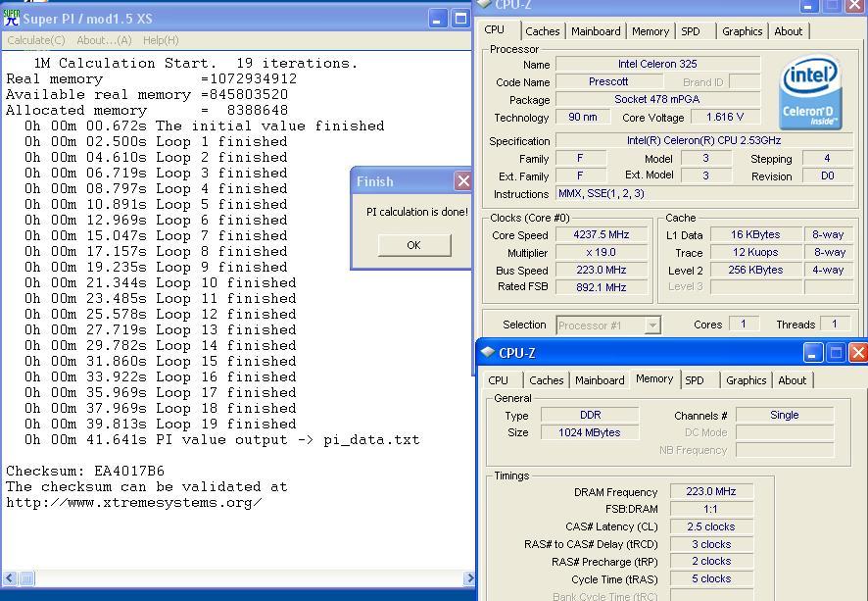Click the L1 Data value '16 KBytes'
Image resolution: width=868 pixels, height=601 pixels.
(x=755, y=235)
